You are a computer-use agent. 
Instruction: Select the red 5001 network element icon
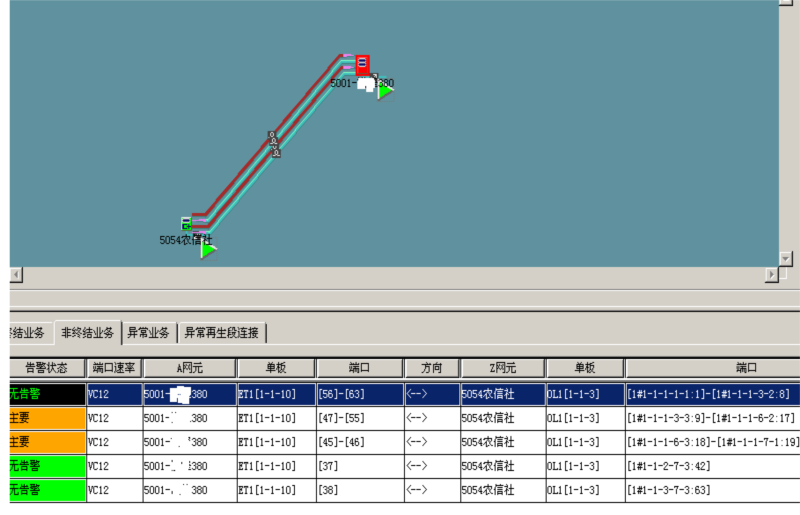pyautogui.click(x=362, y=65)
